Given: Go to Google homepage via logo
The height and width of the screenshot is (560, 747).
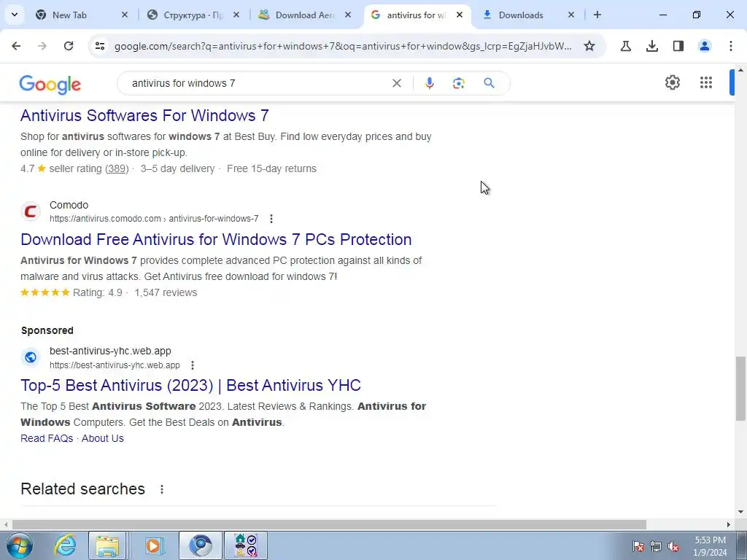Looking at the screenshot, I should point(50,85).
